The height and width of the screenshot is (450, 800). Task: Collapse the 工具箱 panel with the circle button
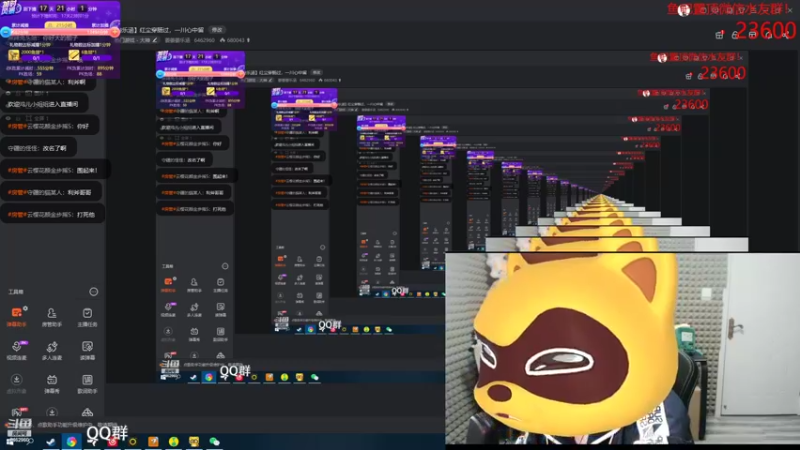tap(93, 292)
